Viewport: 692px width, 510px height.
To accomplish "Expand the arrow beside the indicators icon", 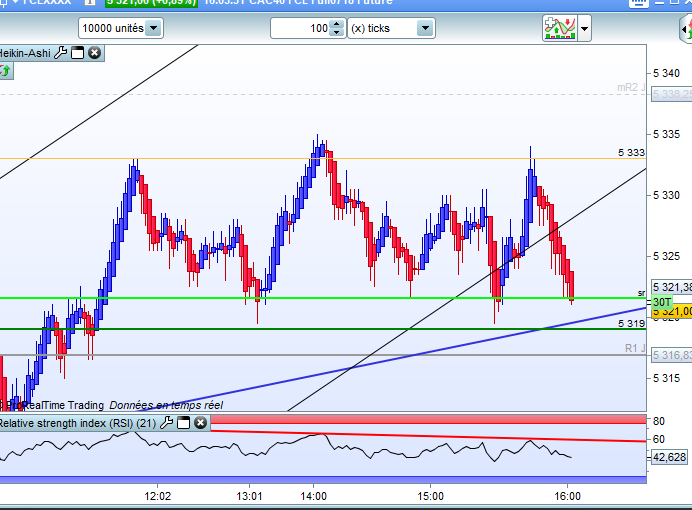I will pyautogui.click(x=584, y=29).
